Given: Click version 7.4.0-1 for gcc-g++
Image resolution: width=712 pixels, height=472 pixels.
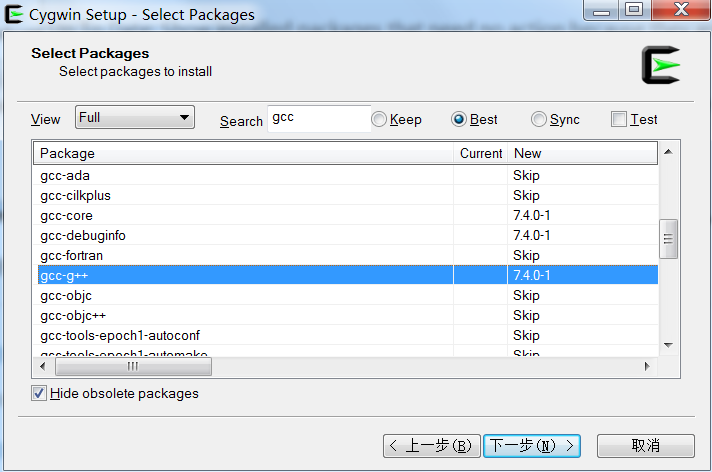Looking at the screenshot, I should (x=532, y=275).
